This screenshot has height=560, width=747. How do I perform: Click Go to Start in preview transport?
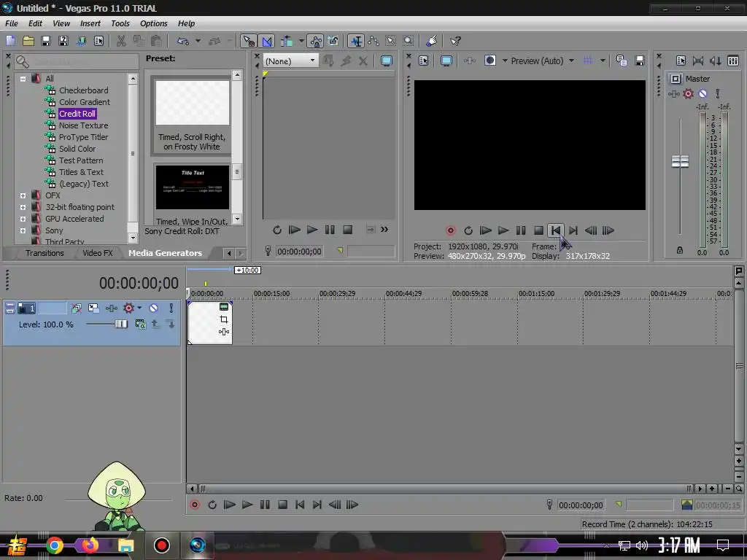555,230
